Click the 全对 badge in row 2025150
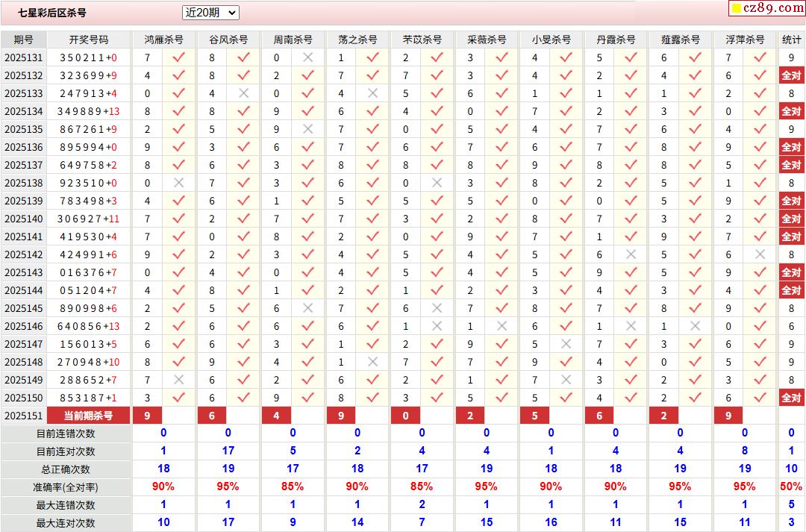Viewport: 806px width, 532px height. tap(791, 398)
